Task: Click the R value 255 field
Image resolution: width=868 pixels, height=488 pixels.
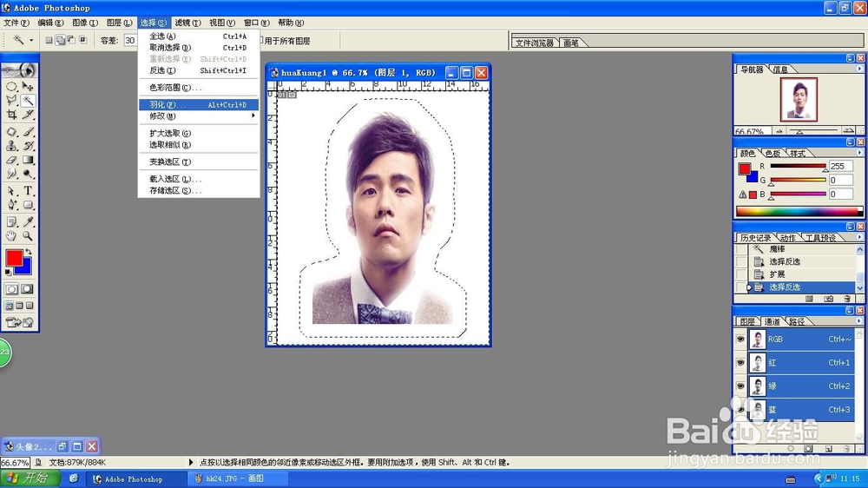Action: (839, 166)
